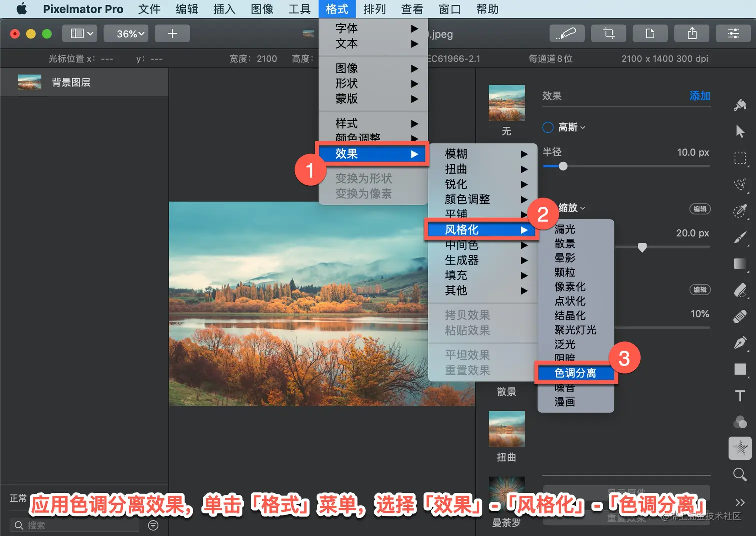This screenshot has height=536, width=756.
Task: Click the 扭曲 effect preset thumbnail
Action: pos(507,429)
